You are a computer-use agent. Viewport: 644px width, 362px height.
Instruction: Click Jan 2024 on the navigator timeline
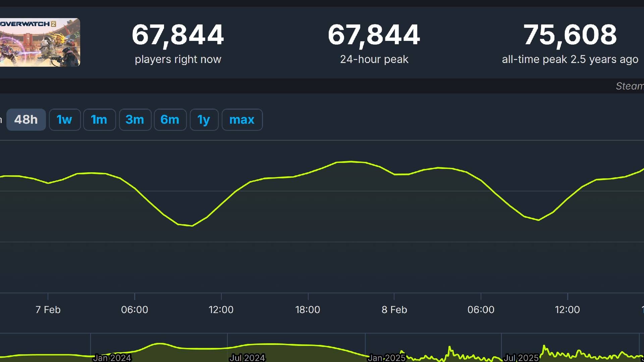(x=112, y=358)
